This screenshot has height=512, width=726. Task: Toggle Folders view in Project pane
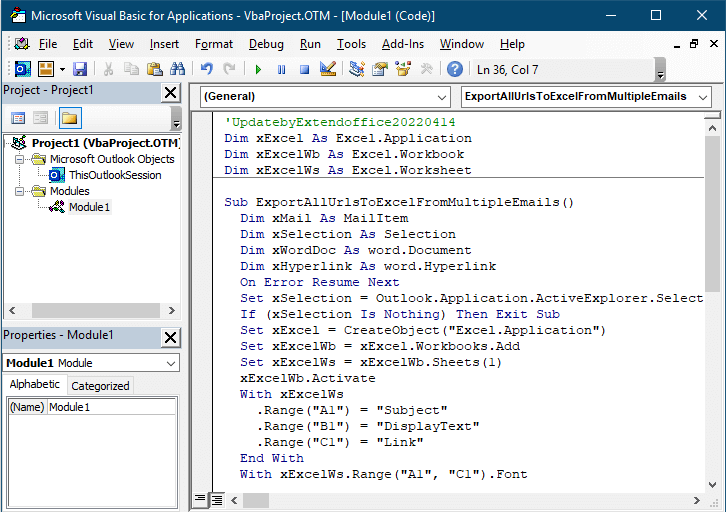69,118
